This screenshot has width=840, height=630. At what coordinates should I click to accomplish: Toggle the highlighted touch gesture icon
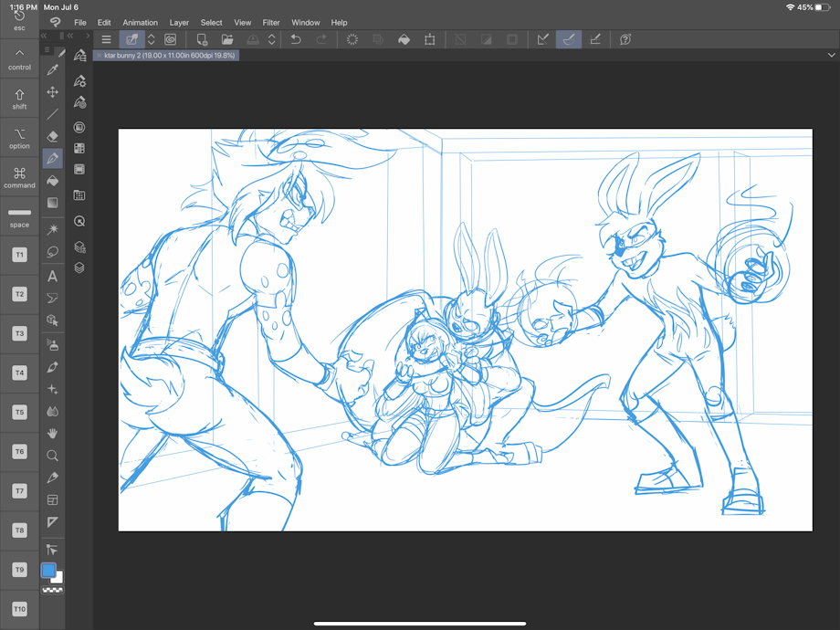pyautogui.click(x=131, y=39)
